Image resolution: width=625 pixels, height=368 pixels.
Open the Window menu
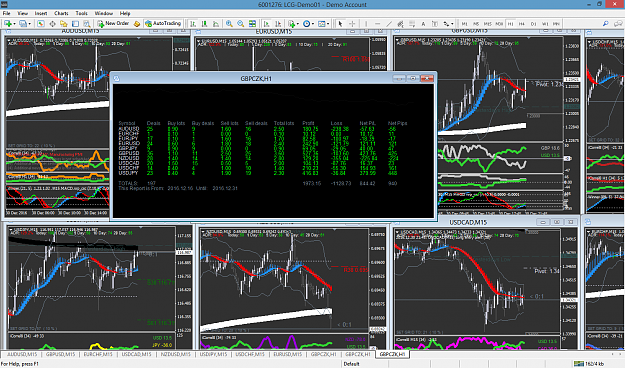click(x=104, y=13)
